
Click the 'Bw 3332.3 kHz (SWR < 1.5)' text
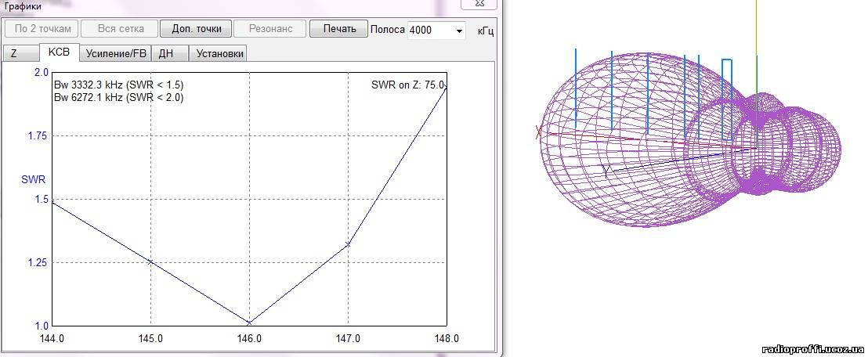tap(118, 85)
